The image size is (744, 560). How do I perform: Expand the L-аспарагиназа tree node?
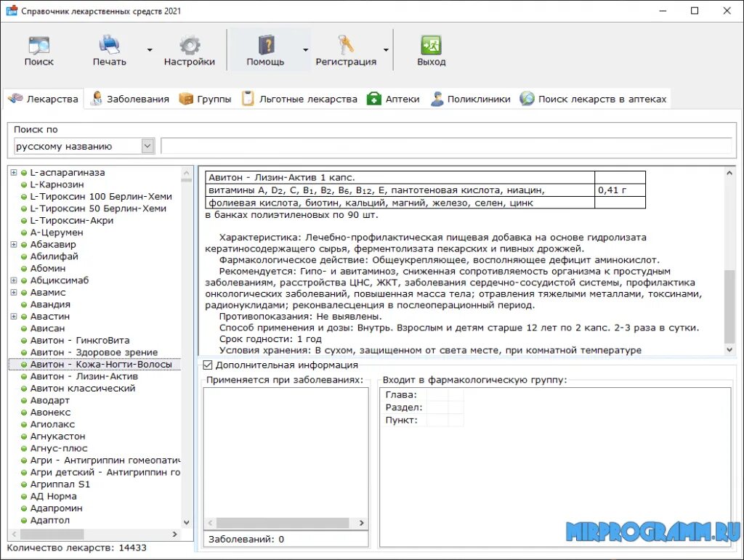[x=14, y=173]
